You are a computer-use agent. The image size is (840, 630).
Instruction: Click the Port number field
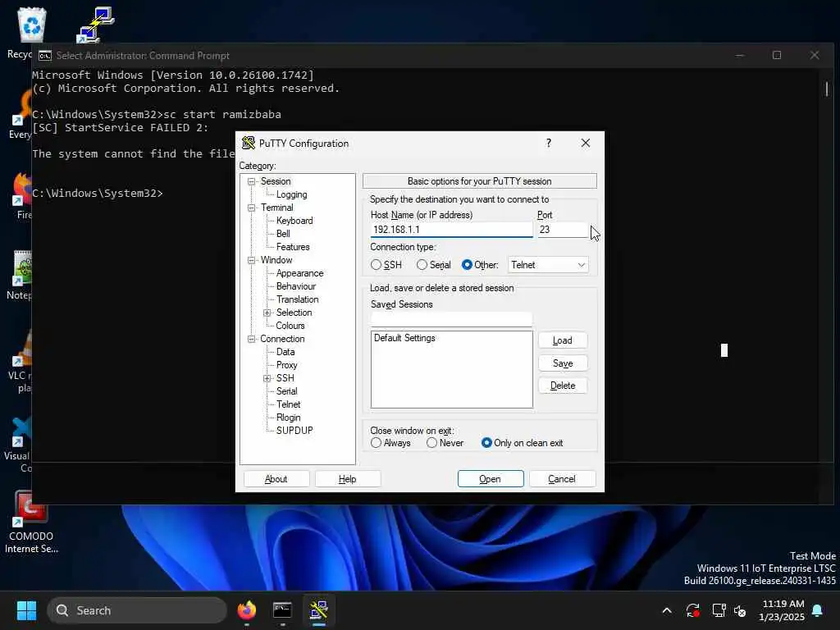click(563, 230)
